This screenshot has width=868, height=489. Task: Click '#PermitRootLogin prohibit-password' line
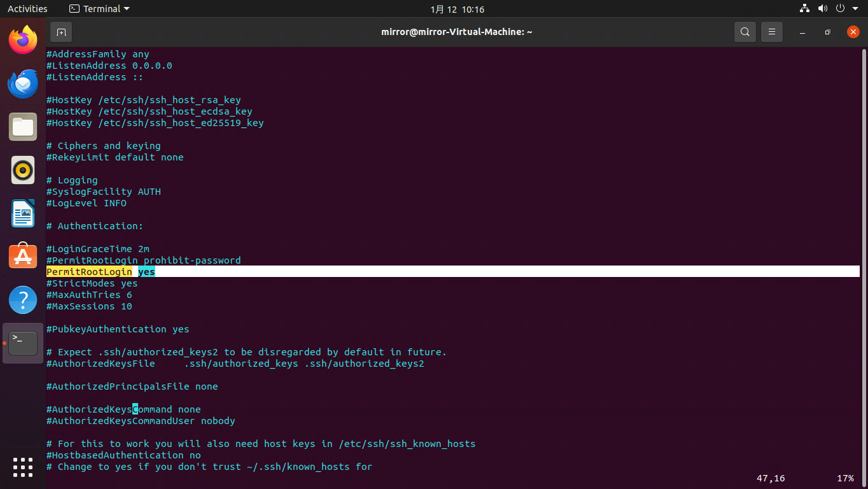click(144, 260)
